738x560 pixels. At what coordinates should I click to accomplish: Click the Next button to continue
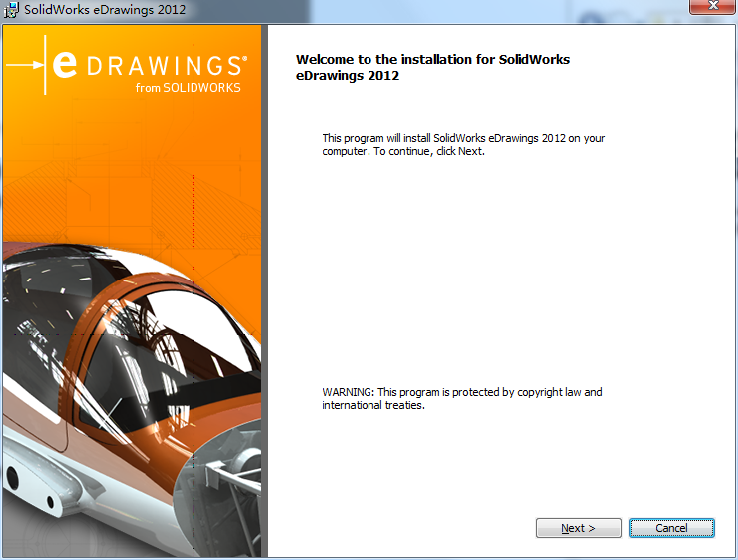tap(578, 528)
